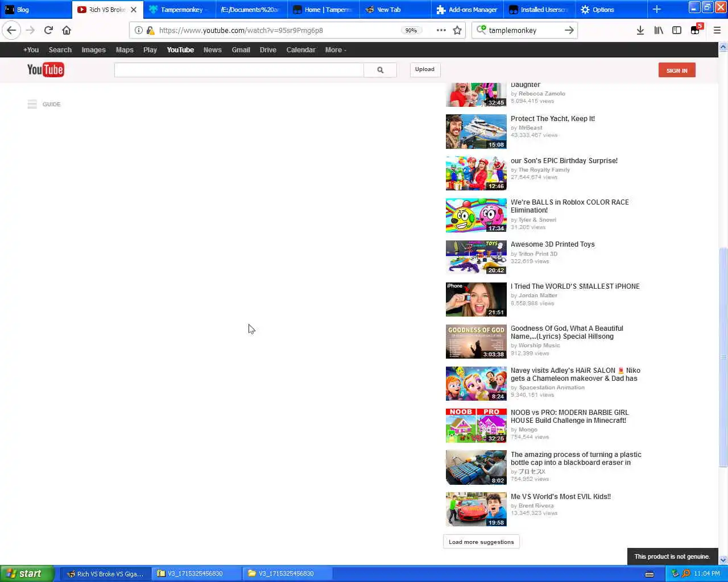Reload the current page
The width and height of the screenshot is (728, 582).
click(x=48, y=30)
